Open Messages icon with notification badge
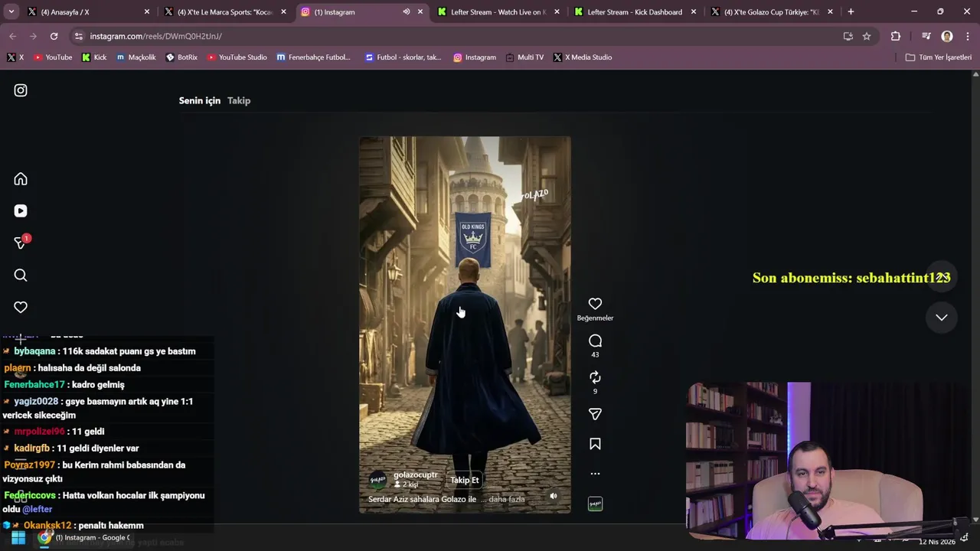The image size is (980, 551). 21,243
